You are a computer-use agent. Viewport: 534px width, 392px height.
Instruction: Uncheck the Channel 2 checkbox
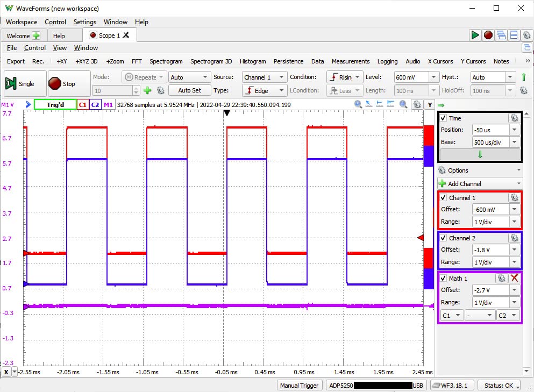444,238
